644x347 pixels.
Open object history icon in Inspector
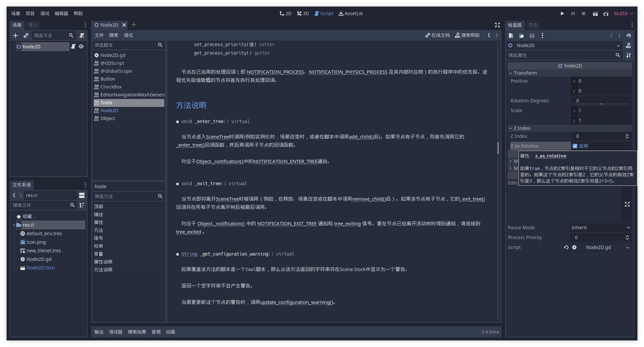[x=629, y=36]
